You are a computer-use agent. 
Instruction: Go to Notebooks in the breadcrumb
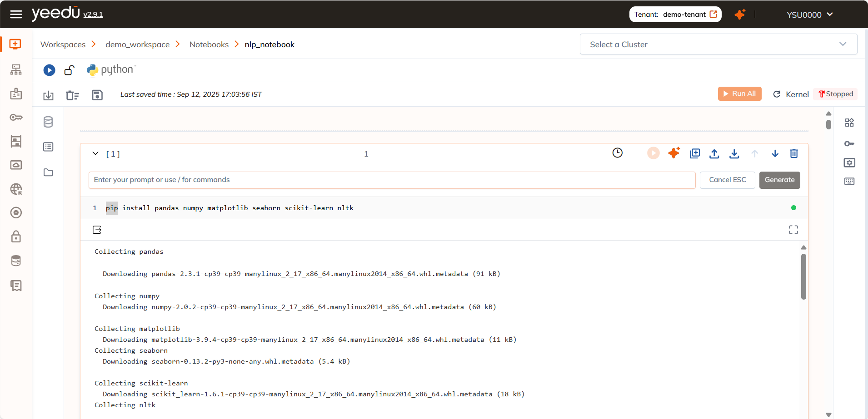tap(209, 44)
